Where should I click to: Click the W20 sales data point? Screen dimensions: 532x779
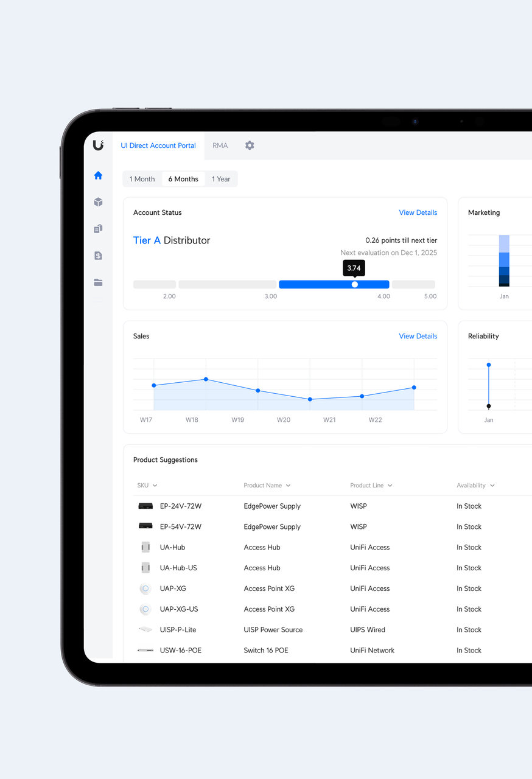coord(310,399)
